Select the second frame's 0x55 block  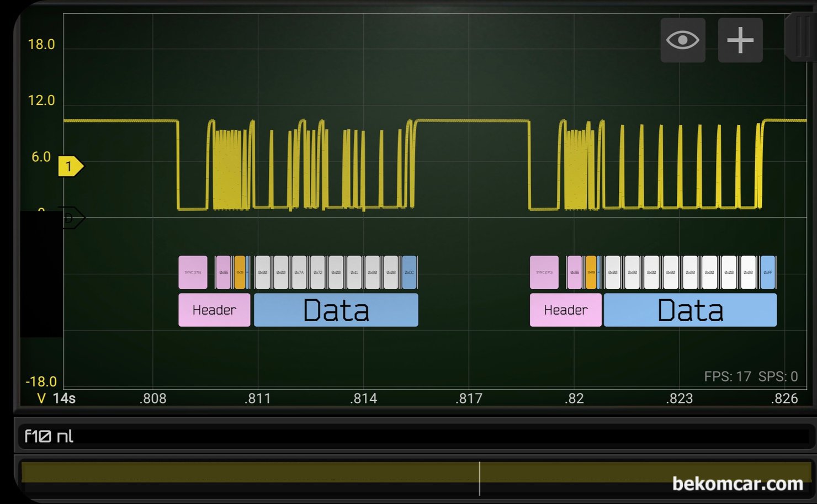575,272
